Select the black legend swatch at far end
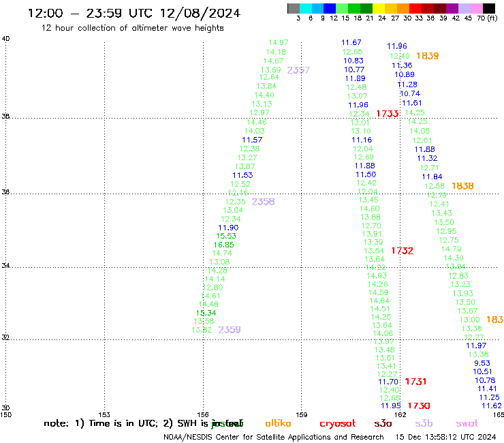504x443 pixels. click(489, 8)
